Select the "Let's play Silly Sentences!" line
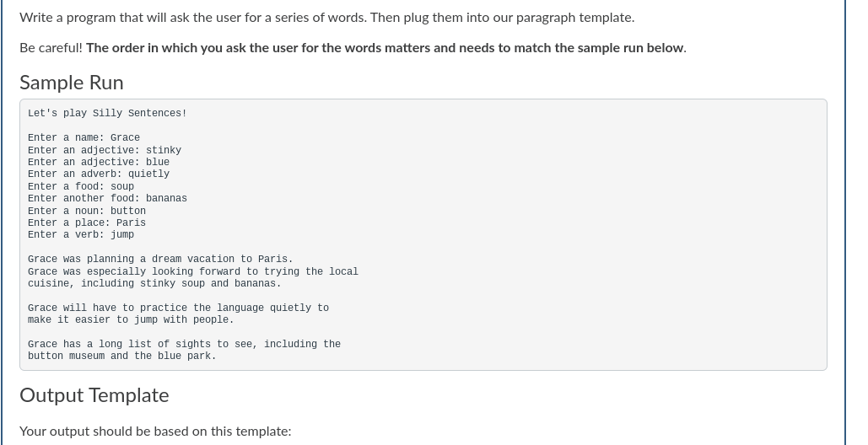Screen dimensions: 868x445 pyautogui.click(x=107, y=113)
